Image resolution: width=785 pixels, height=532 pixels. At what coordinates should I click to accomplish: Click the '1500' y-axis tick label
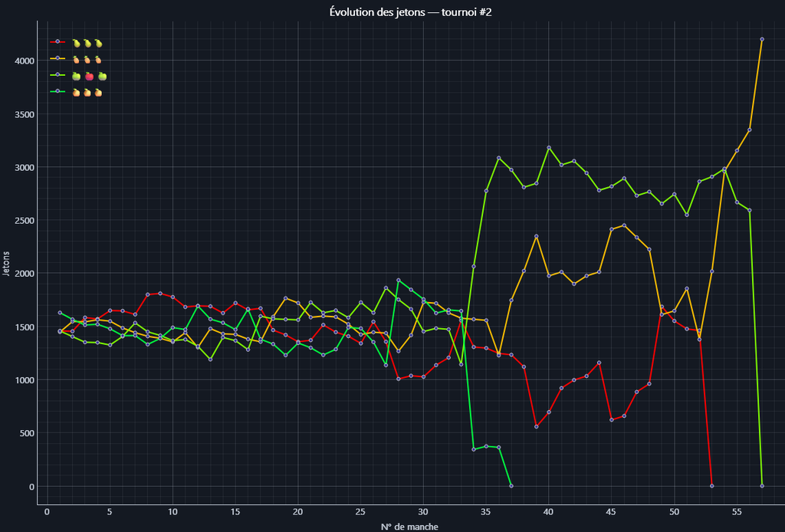pyautogui.click(x=25, y=327)
